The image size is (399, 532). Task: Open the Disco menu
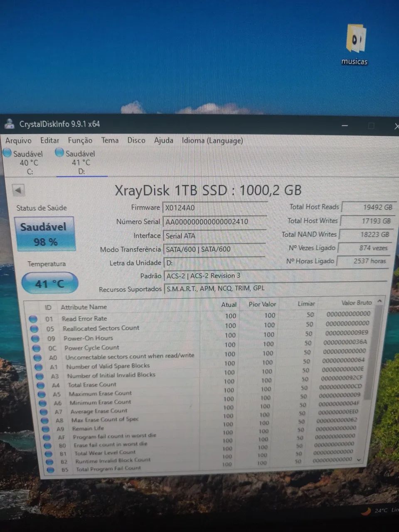136,140
